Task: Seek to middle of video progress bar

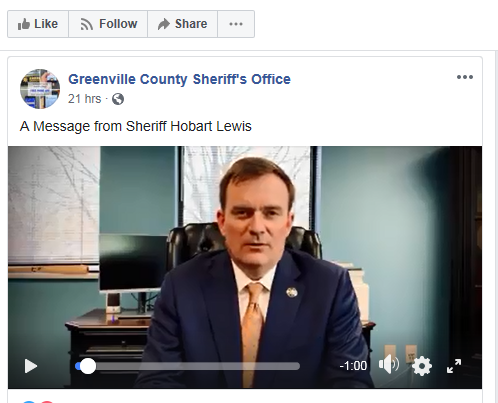Action: pos(187,366)
